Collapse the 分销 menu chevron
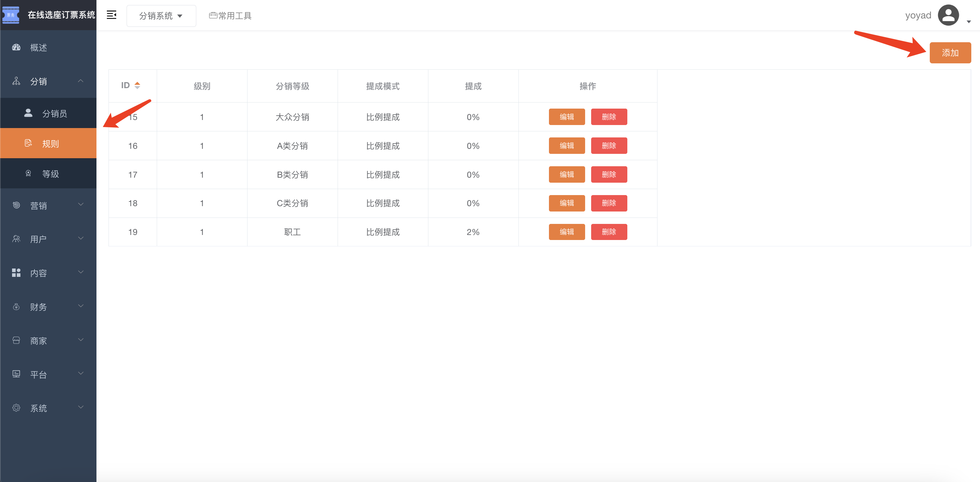Screen dimensions: 980x482 (x=81, y=81)
